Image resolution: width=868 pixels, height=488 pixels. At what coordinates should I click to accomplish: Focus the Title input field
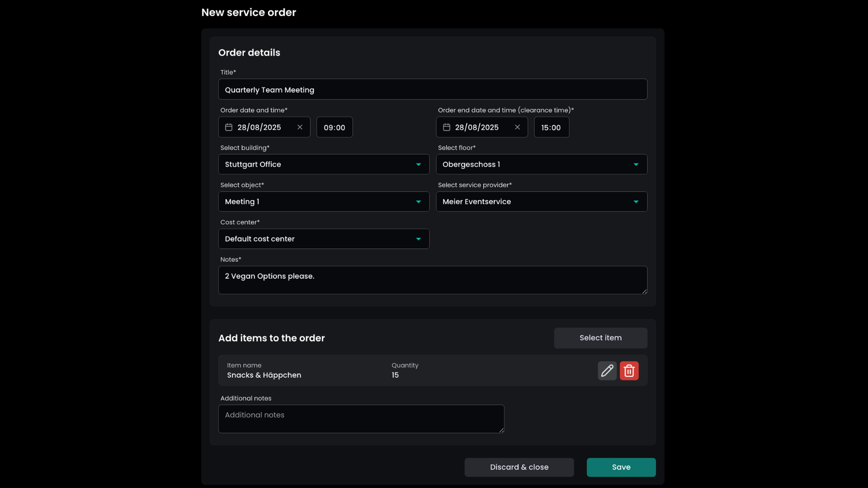tap(432, 89)
